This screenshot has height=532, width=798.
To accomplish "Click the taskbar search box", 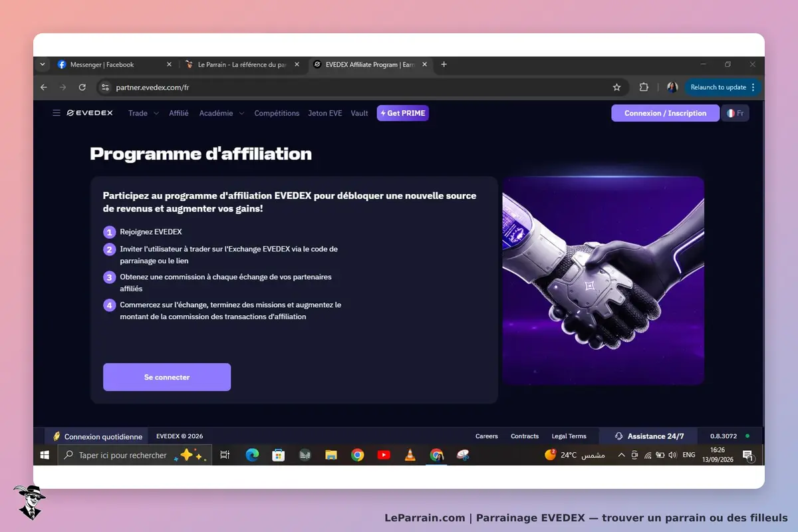I will (x=135, y=455).
